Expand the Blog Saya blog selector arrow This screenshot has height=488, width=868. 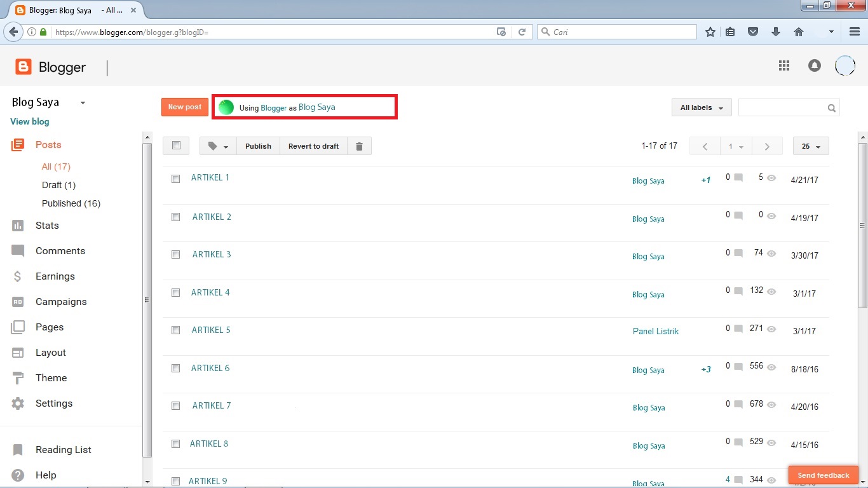[83, 103]
